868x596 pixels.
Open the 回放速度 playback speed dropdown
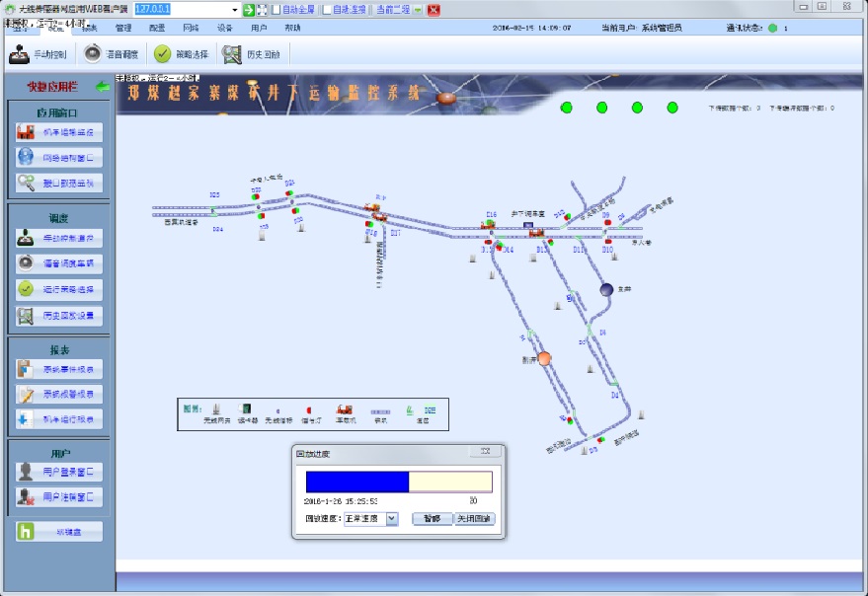[391, 518]
